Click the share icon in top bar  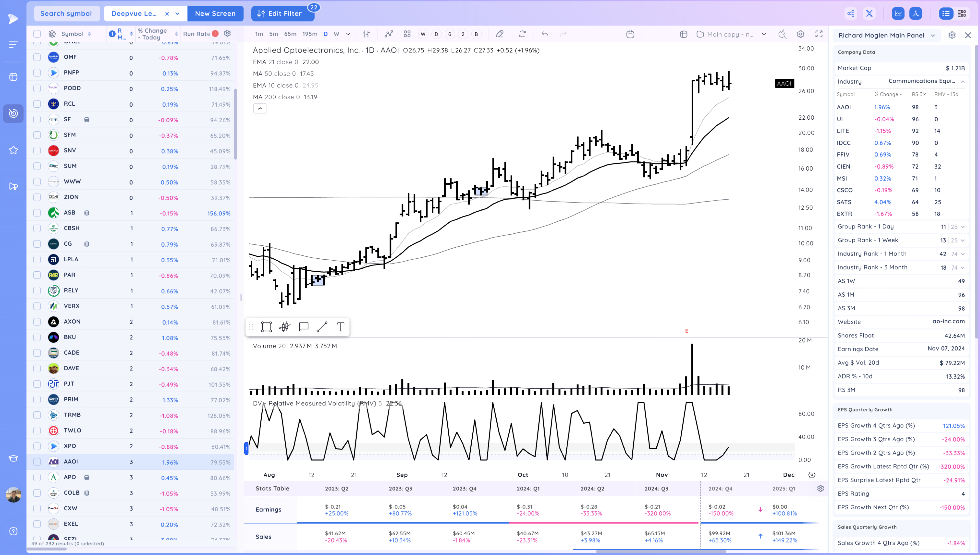pos(850,14)
